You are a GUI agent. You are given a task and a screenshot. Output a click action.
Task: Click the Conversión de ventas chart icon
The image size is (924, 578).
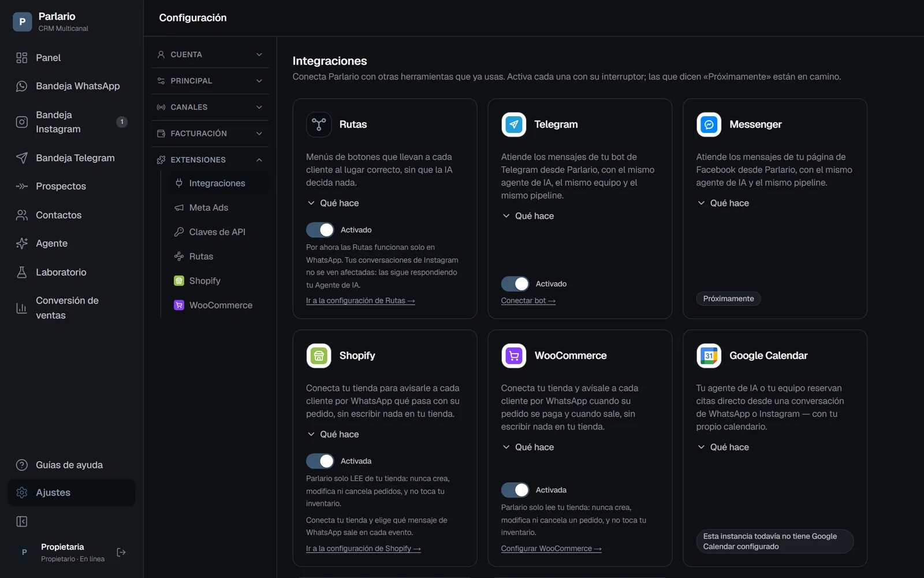pyautogui.click(x=22, y=308)
